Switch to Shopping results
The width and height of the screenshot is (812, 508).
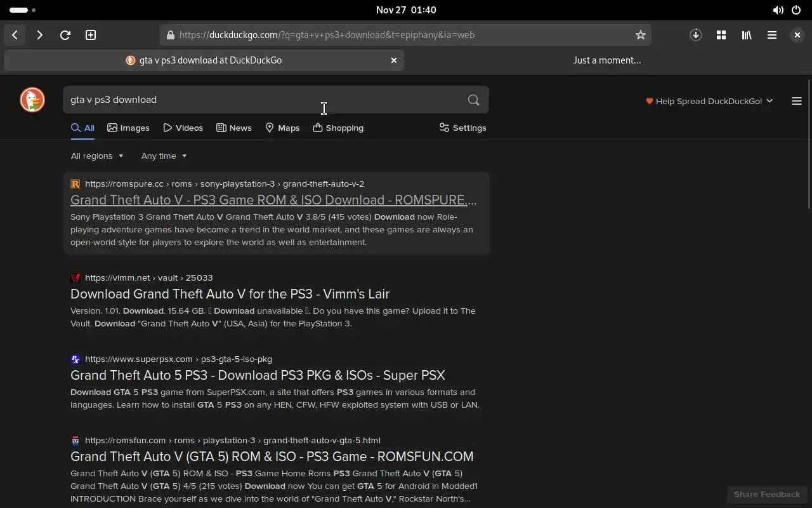[x=338, y=128]
